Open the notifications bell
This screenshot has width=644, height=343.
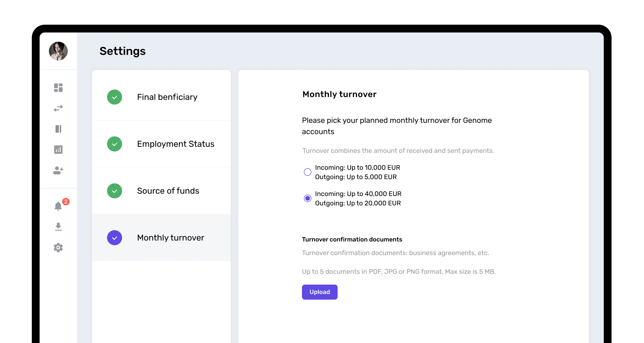click(x=58, y=206)
